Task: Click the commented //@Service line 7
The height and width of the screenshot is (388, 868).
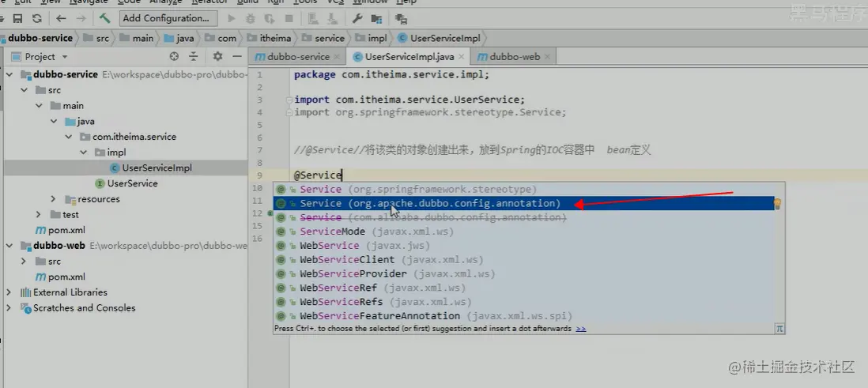Action: pos(472,150)
